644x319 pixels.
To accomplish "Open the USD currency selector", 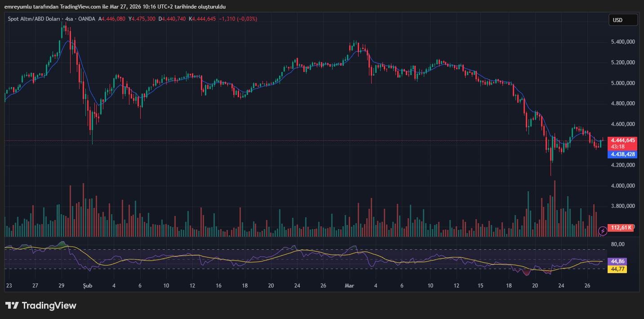I will click(622, 20).
